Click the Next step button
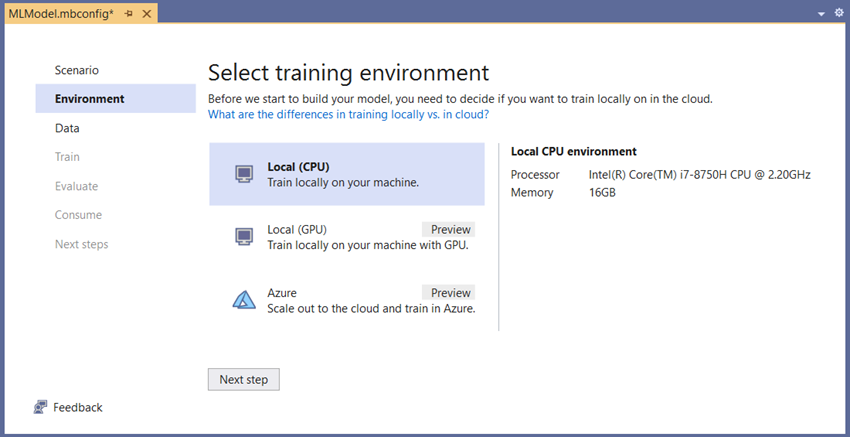Image resolution: width=850 pixels, height=437 pixels. pos(243,380)
